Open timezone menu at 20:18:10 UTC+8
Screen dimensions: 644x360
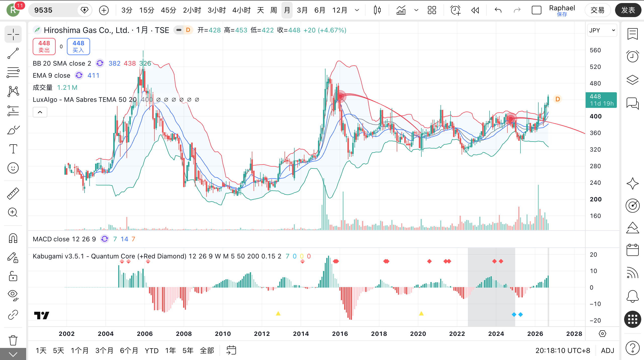point(563,350)
